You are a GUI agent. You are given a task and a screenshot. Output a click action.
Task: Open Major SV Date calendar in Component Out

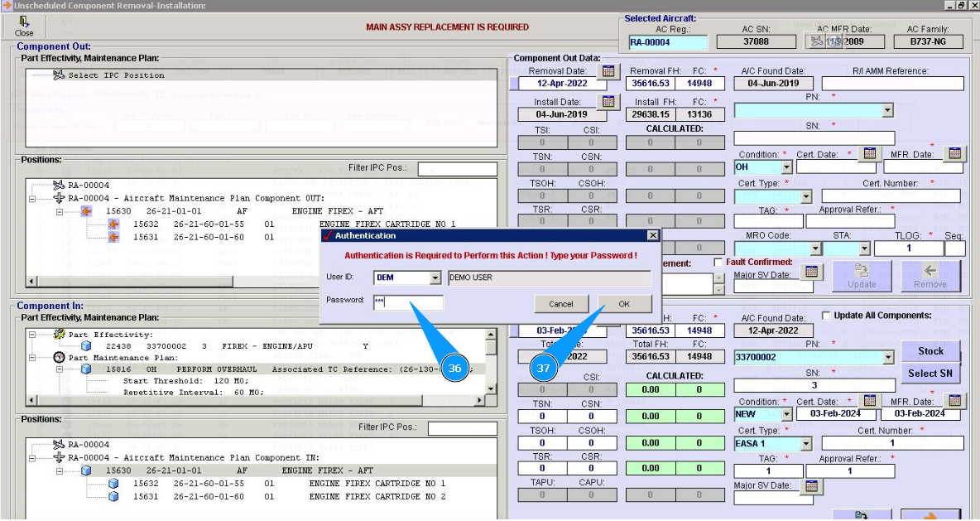click(x=811, y=272)
